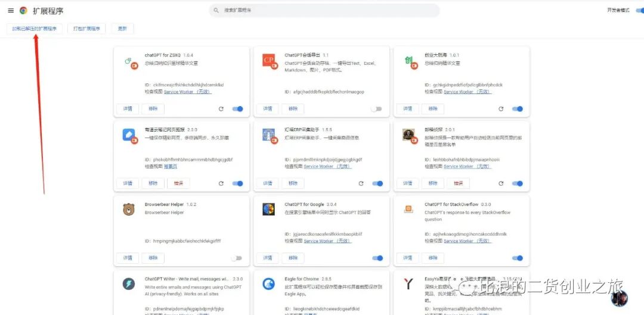Screen dimensions: 644x315
Task: Disable the ChatGPT for Google extension
Action: 377,258
